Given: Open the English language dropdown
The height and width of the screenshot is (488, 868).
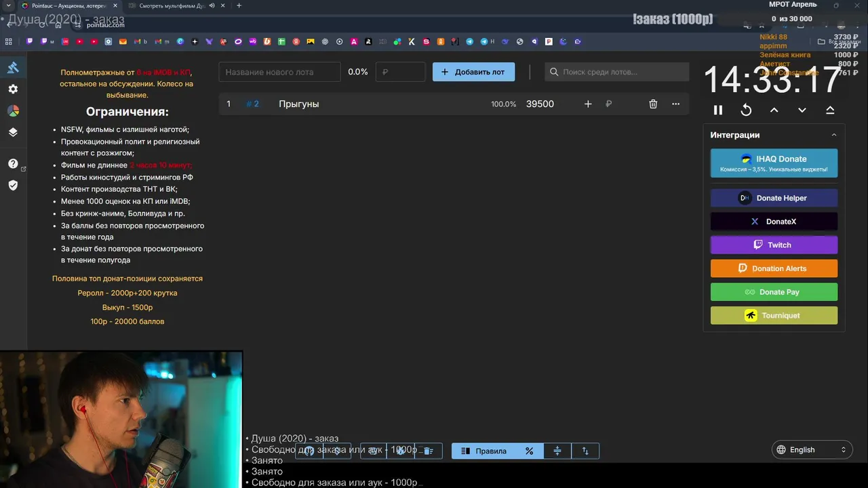Looking at the screenshot, I should [x=812, y=449].
